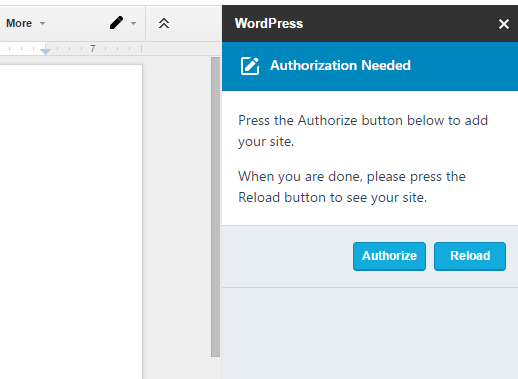The width and height of the screenshot is (518, 379).
Task: Click the document vertical scrollbar
Action: (x=215, y=207)
